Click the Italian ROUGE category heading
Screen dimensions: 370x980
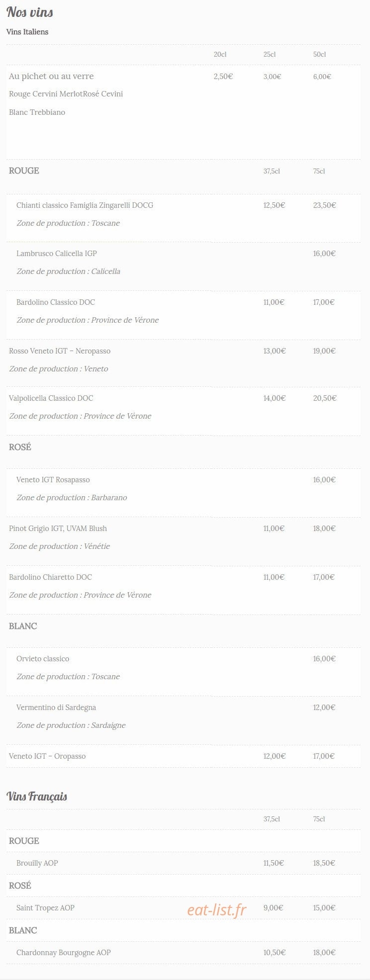pyautogui.click(x=24, y=171)
